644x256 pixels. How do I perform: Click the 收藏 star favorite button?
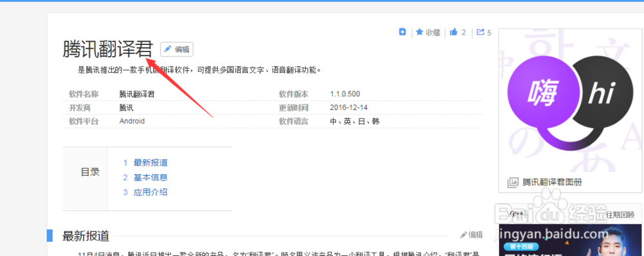click(428, 32)
